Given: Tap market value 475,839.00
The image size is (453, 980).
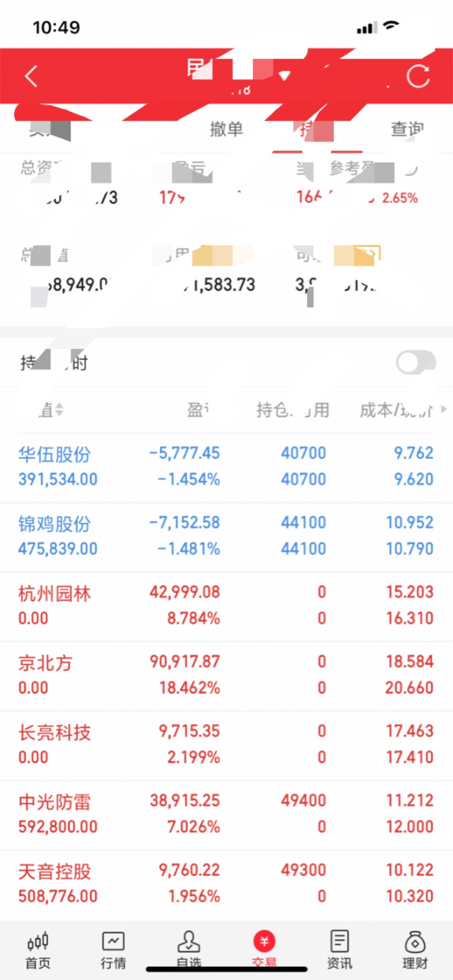Looking at the screenshot, I should 58,549.
